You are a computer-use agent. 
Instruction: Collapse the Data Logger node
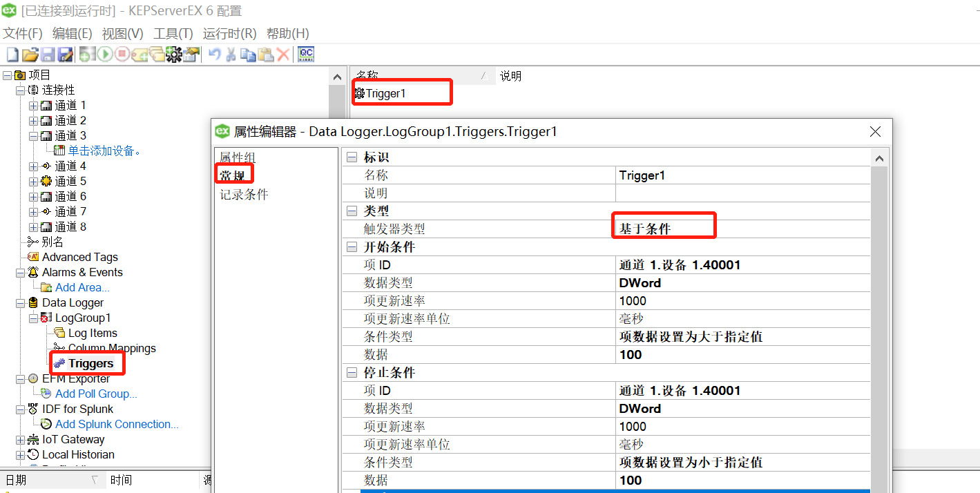(x=21, y=302)
